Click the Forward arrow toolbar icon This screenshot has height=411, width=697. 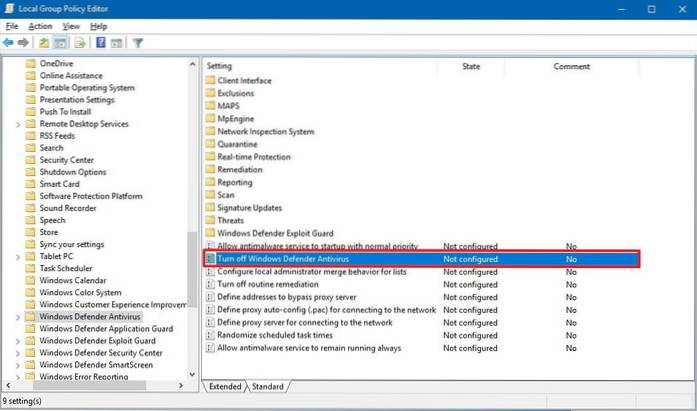(23, 43)
